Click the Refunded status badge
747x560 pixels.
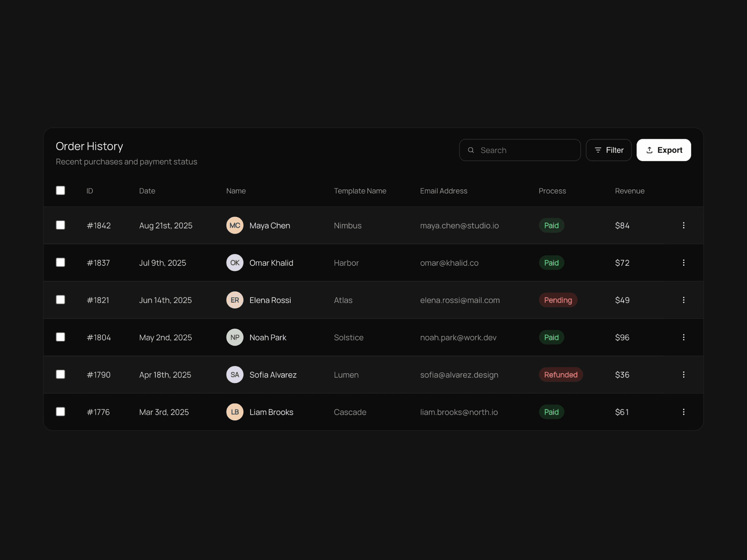pos(561,374)
